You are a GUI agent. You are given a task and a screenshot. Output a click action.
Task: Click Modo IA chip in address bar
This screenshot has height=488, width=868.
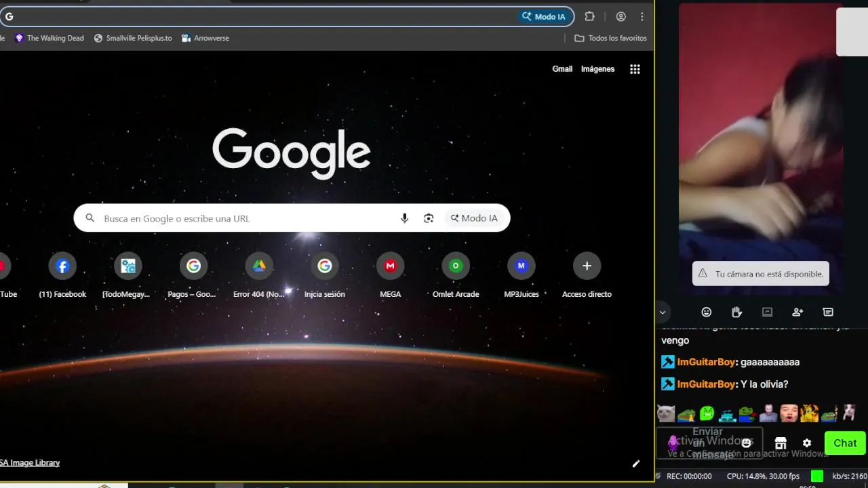point(544,16)
